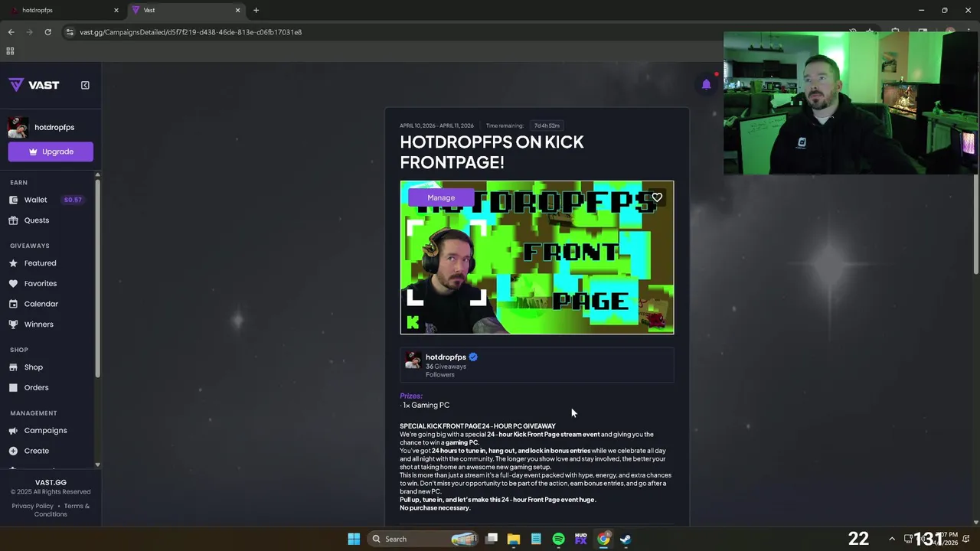Open File Explorer from taskbar
Image resolution: width=980 pixels, height=551 pixels.
coord(514,539)
